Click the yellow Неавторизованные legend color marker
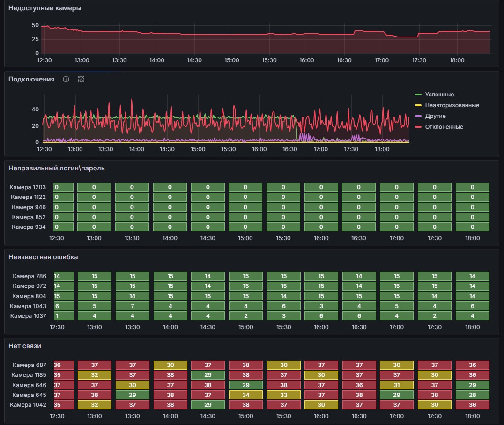The height and width of the screenshot is (425, 504). [x=418, y=105]
